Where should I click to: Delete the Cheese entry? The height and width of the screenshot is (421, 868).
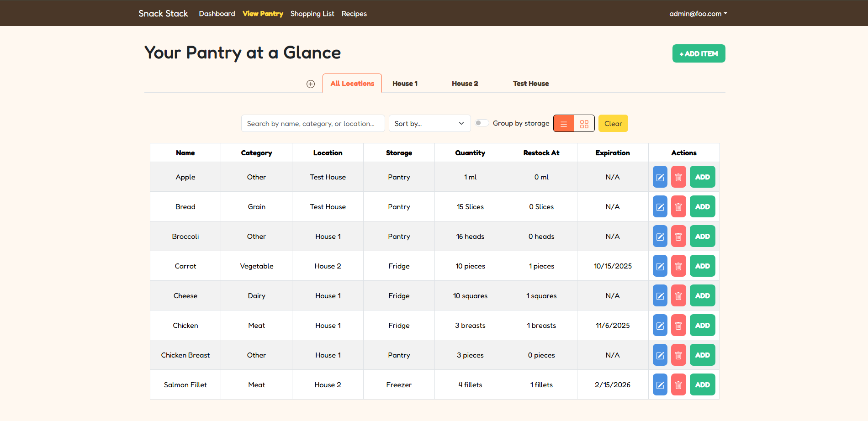click(678, 295)
